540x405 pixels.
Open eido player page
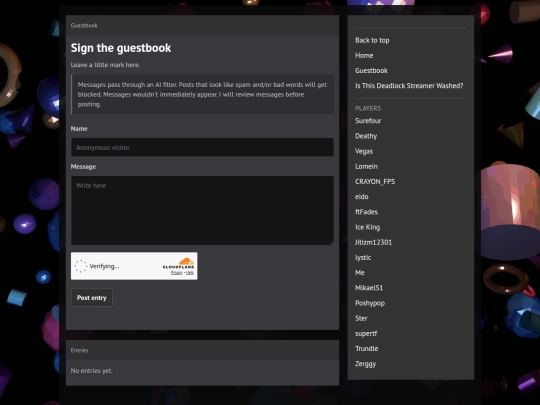click(362, 197)
